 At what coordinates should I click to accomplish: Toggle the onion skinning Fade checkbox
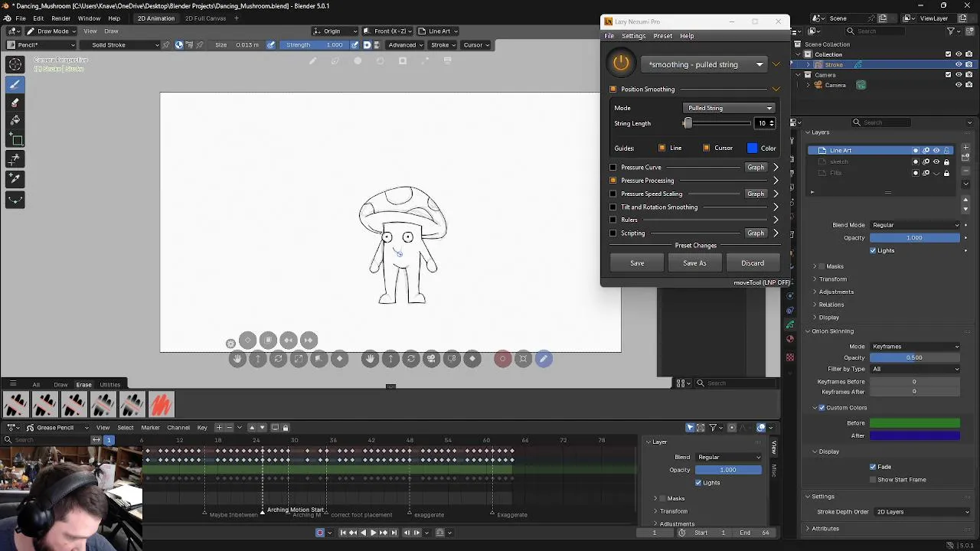(873, 467)
